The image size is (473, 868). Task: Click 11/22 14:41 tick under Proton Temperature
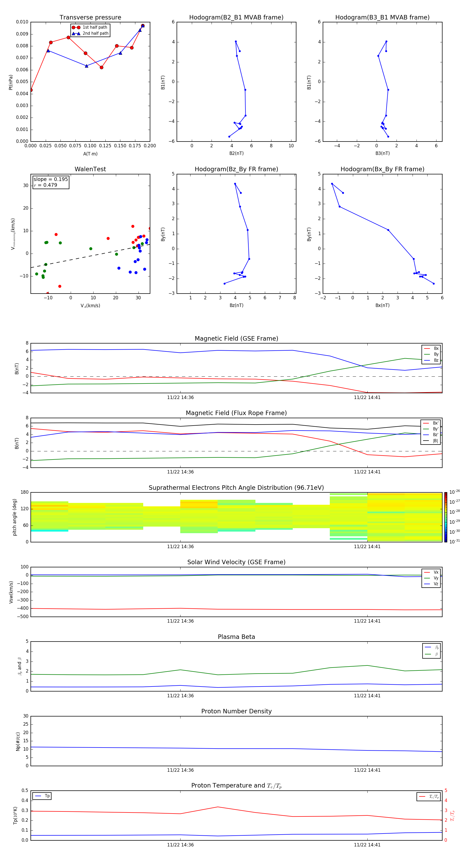click(367, 845)
